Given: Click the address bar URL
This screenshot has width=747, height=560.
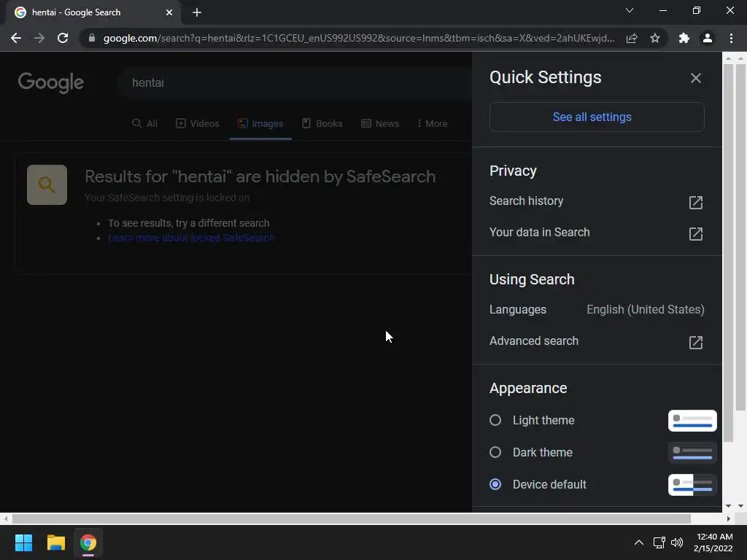Looking at the screenshot, I should (359, 38).
